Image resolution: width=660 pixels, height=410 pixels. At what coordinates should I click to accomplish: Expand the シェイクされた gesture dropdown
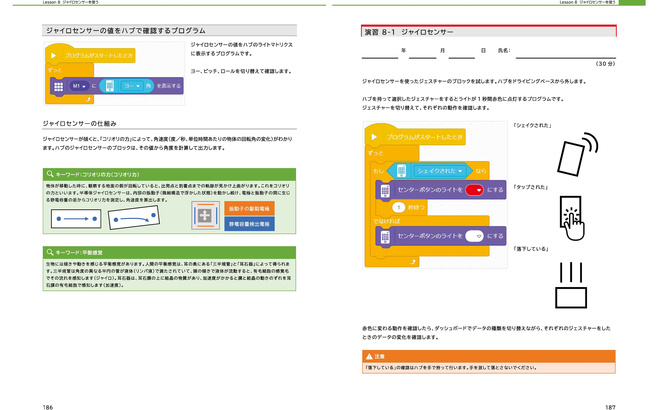pos(436,170)
